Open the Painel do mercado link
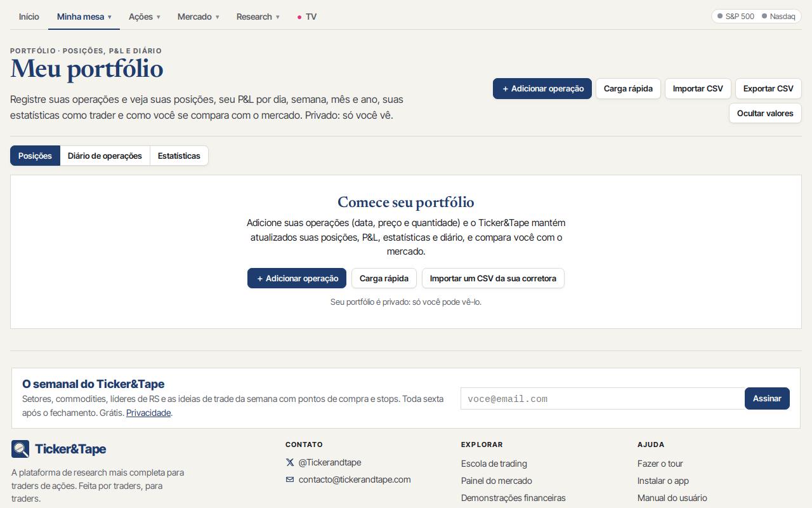Viewport: 812px width, 508px height. [497, 481]
